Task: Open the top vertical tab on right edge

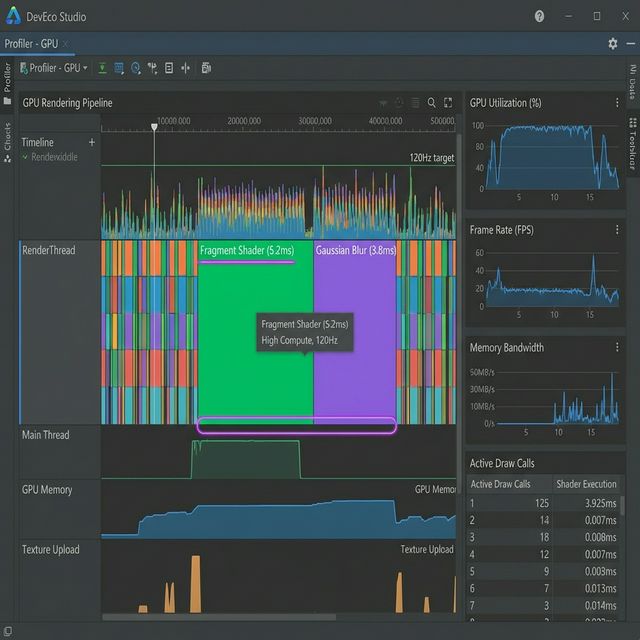Action: tap(632, 82)
